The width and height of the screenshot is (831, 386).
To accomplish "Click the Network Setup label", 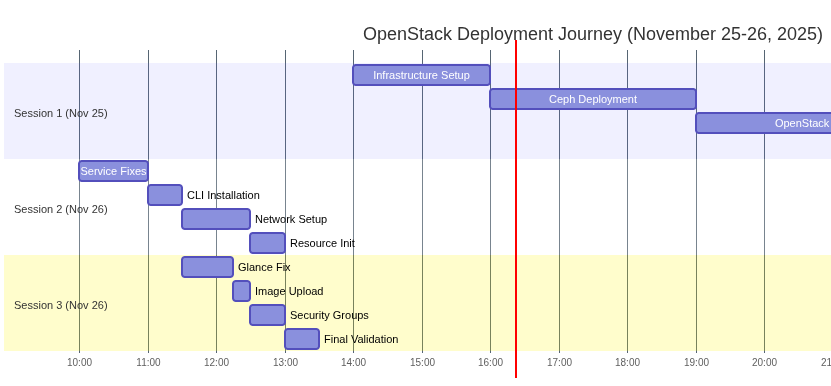I will [x=291, y=219].
